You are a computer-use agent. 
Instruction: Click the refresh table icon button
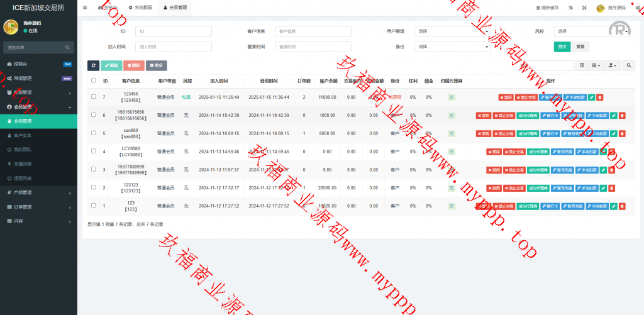pos(93,65)
